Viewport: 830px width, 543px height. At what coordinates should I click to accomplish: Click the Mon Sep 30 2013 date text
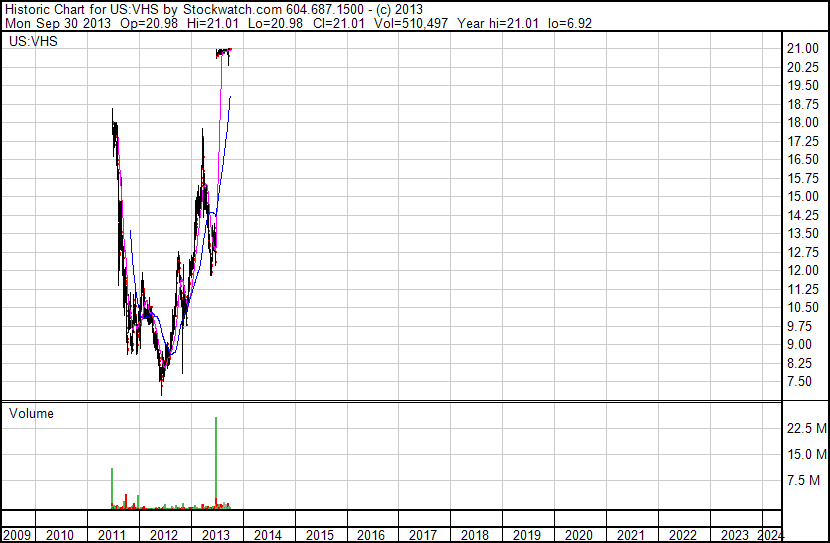click(x=58, y=23)
